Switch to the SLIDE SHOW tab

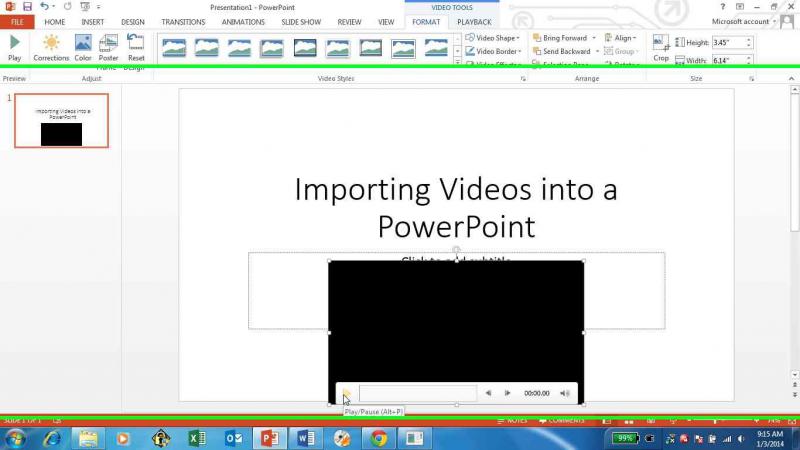click(301, 22)
